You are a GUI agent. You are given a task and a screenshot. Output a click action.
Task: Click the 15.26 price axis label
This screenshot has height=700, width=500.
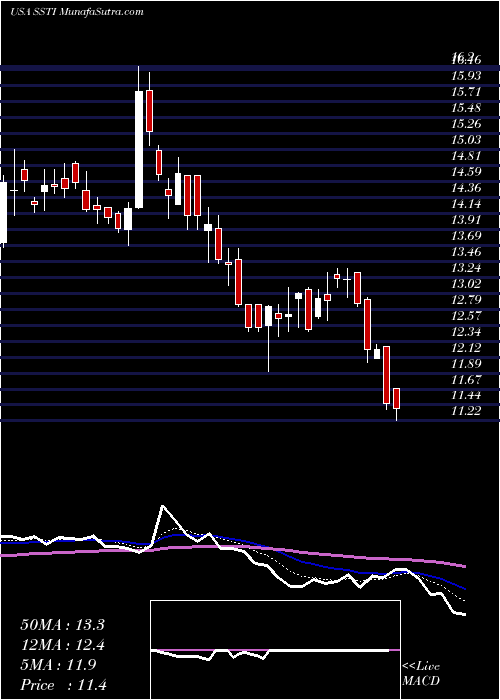click(466, 124)
